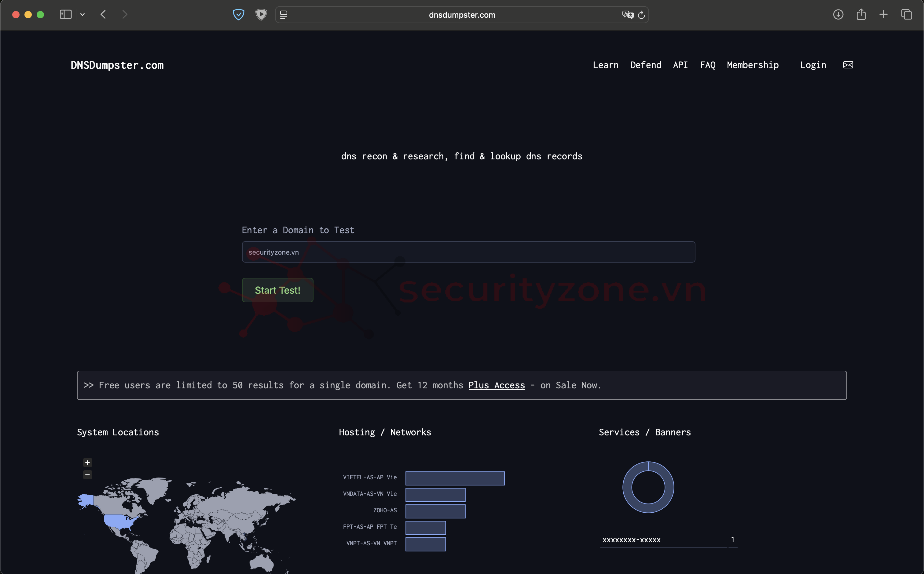This screenshot has height=574, width=924.
Task: Open the sidebar options dropdown chevron
Action: (x=82, y=15)
